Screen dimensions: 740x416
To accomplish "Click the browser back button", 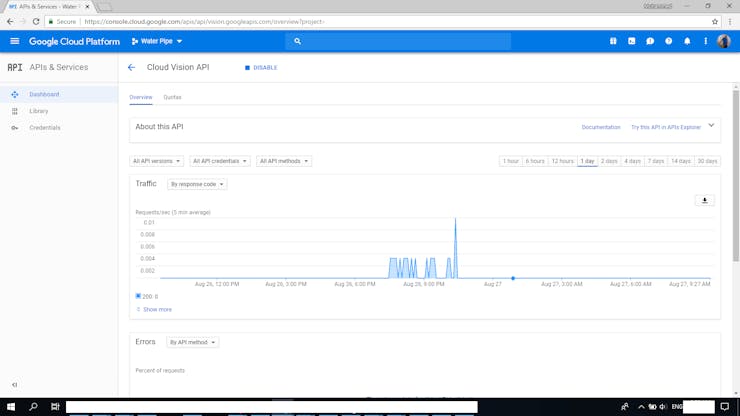I will [x=10, y=22].
